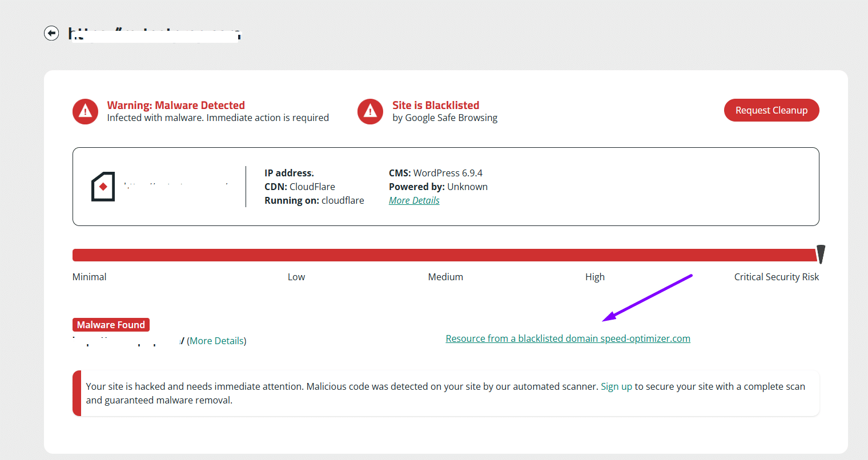Click the malware detected warning triangle icon
The height and width of the screenshot is (460, 868).
coord(85,111)
